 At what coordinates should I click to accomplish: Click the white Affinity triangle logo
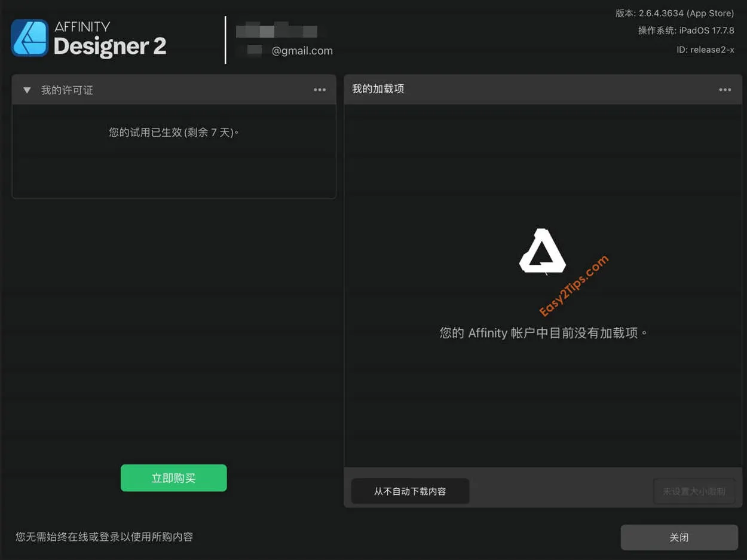tap(542, 251)
